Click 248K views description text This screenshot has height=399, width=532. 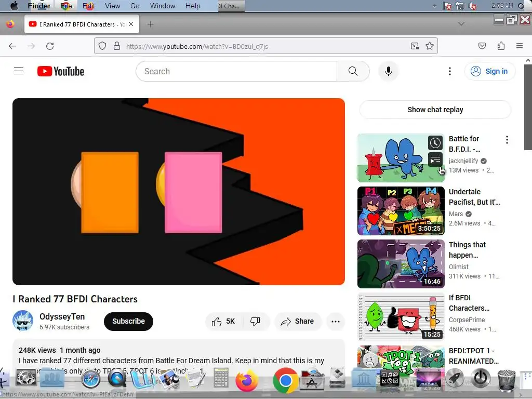pyautogui.click(x=37, y=350)
